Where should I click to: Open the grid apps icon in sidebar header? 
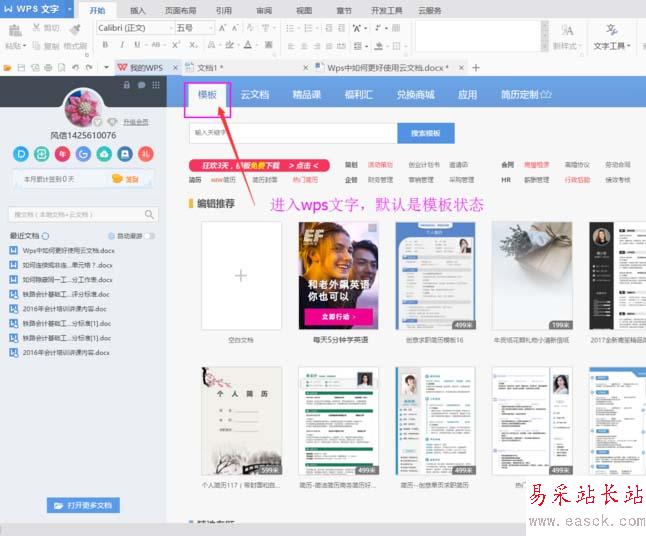(x=156, y=85)
